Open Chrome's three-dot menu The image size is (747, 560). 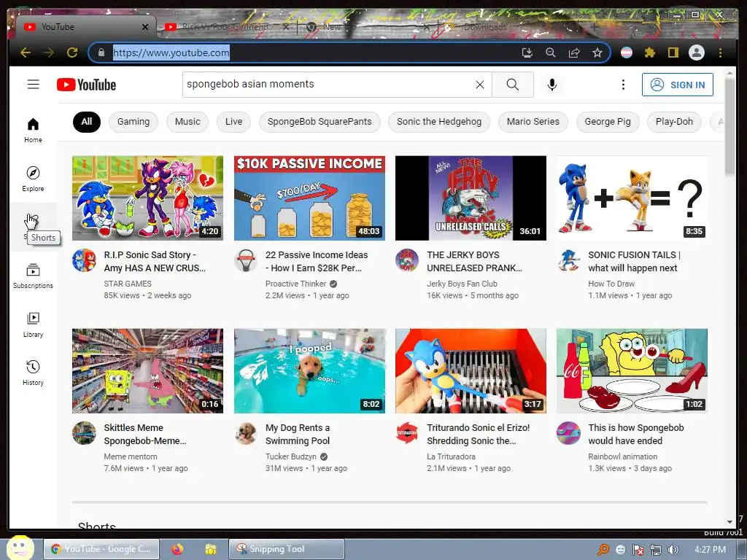click(x=720, y=52)
